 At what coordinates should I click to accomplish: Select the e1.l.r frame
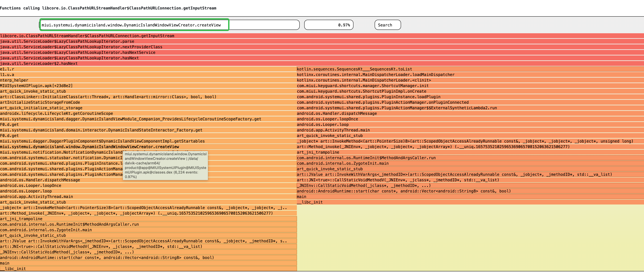point(148,69)
